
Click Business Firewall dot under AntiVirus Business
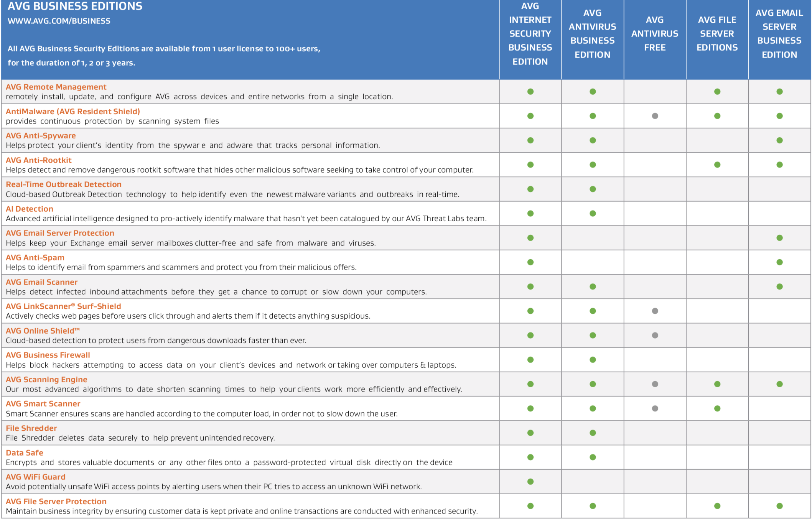point(593,360)
